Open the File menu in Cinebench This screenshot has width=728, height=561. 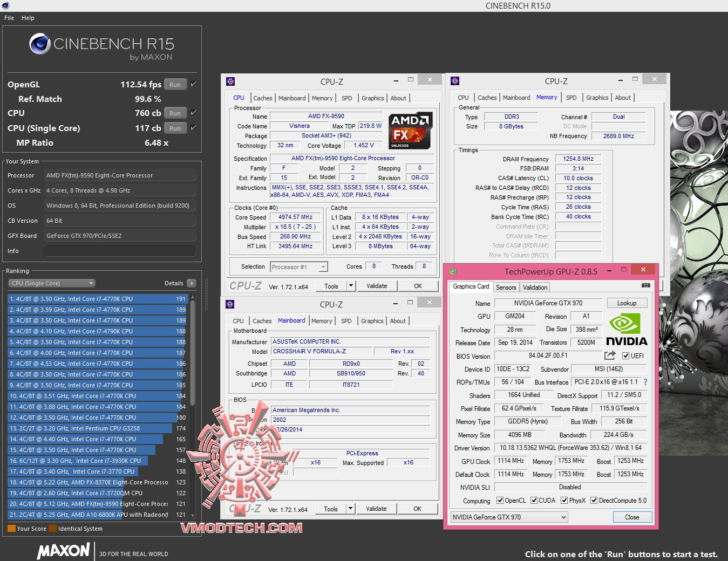[9, 18]
